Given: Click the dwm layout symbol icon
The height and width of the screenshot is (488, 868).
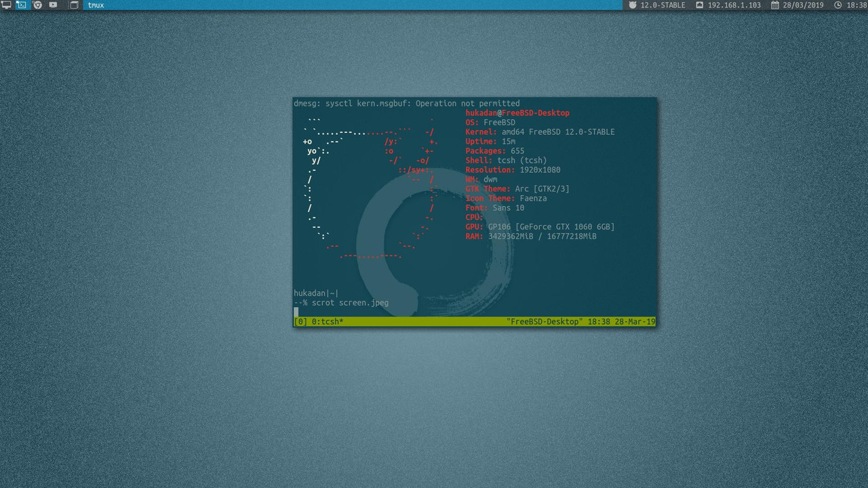Looking at the screenshot, I should [x=75, y=5].
